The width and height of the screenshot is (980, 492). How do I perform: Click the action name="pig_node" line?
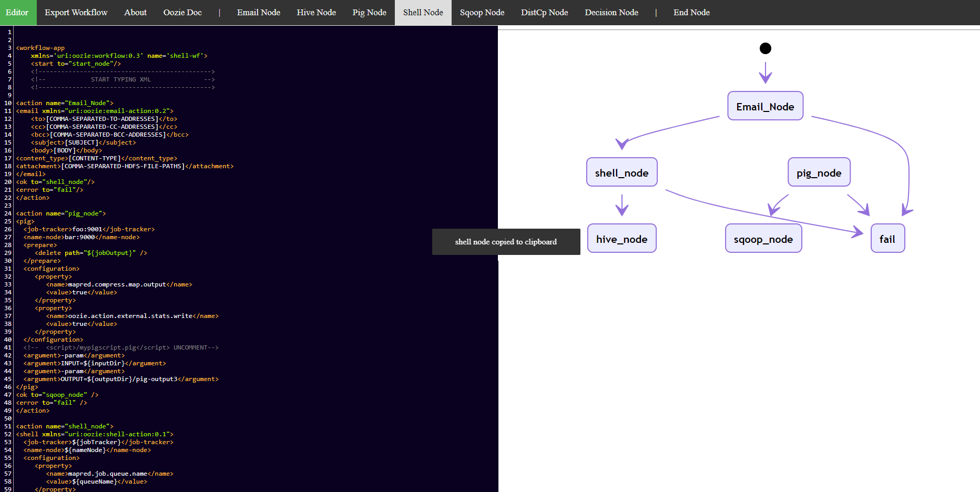[x=61, y=213]
